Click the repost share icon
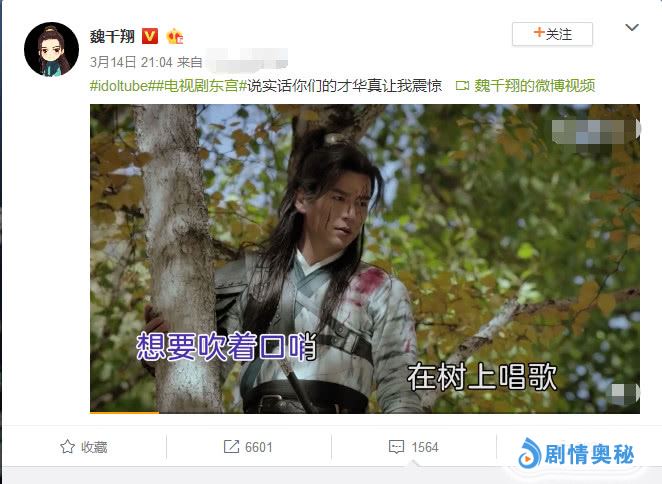Image resolution: width=662 pixels, height=484 pixels. coord(231,447)
